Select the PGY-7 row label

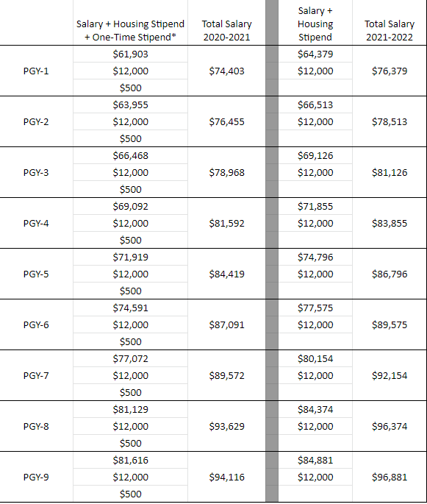pyautogui.click(x=36, y=375)
